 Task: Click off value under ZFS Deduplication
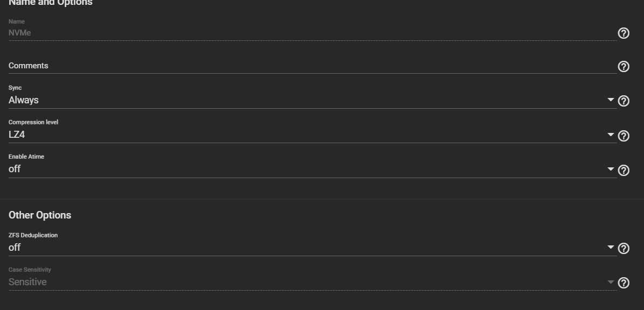coord(15,247)
